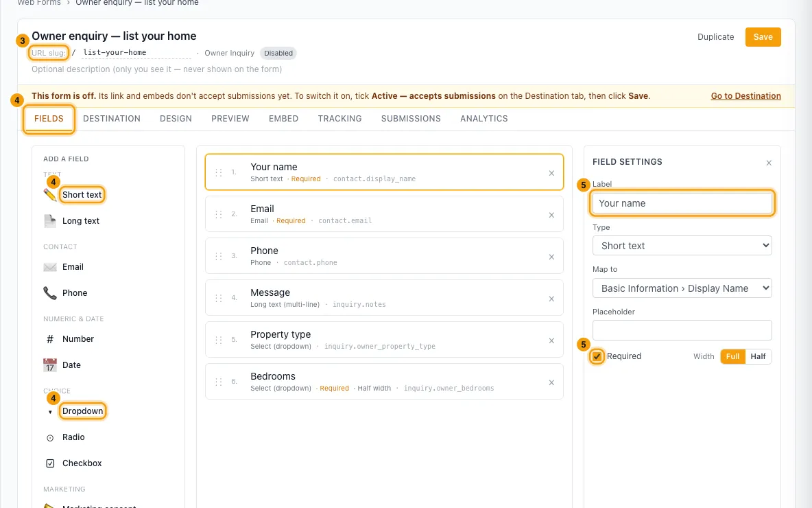
Task: Add a Long text field
Action: pyautogui.click(x=80, y=221)
